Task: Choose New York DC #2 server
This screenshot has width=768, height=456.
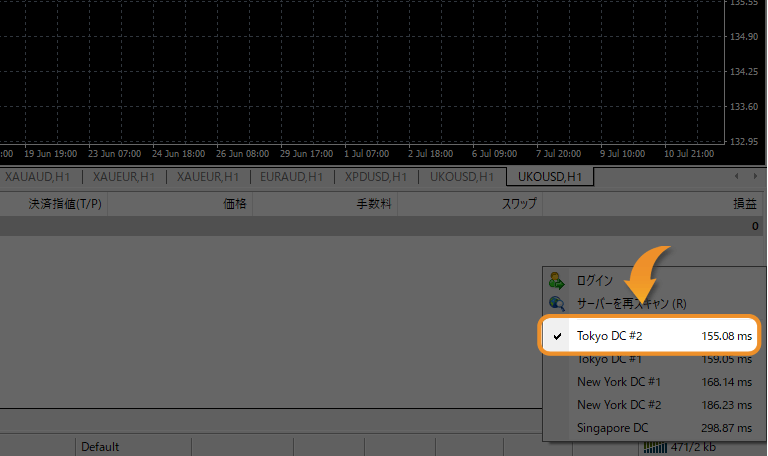Action: tap(654, 405)
